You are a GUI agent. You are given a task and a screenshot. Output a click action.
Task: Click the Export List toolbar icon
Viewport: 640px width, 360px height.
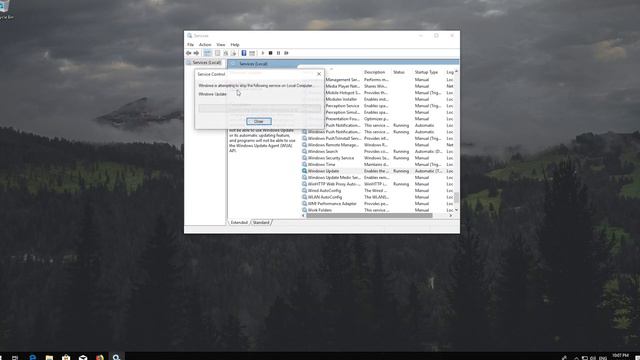[x=233, y=53]
